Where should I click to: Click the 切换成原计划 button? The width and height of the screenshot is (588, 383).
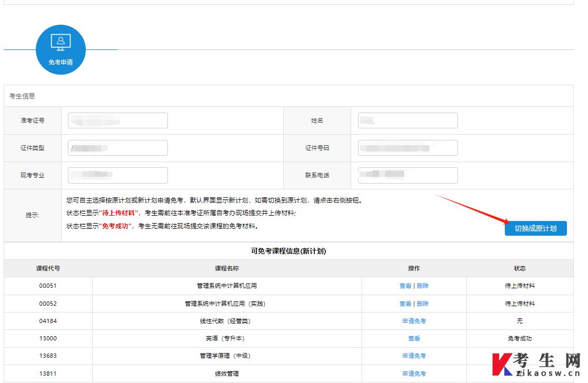pos(535,228)
